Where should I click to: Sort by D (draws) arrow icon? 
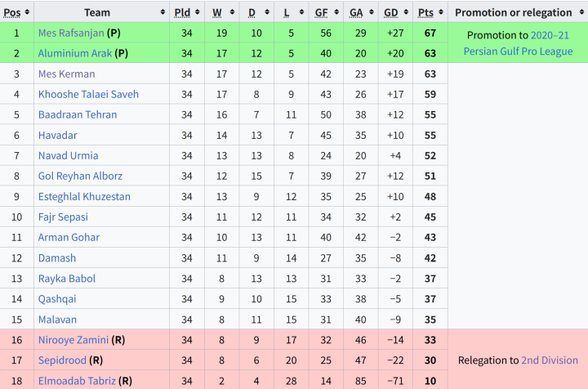(x=267, y=12)
